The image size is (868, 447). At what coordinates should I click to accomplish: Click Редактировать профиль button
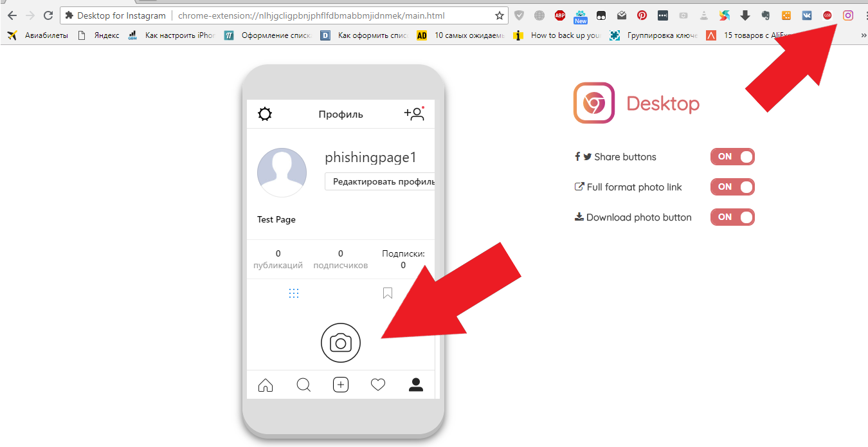(x=381, y=181)
